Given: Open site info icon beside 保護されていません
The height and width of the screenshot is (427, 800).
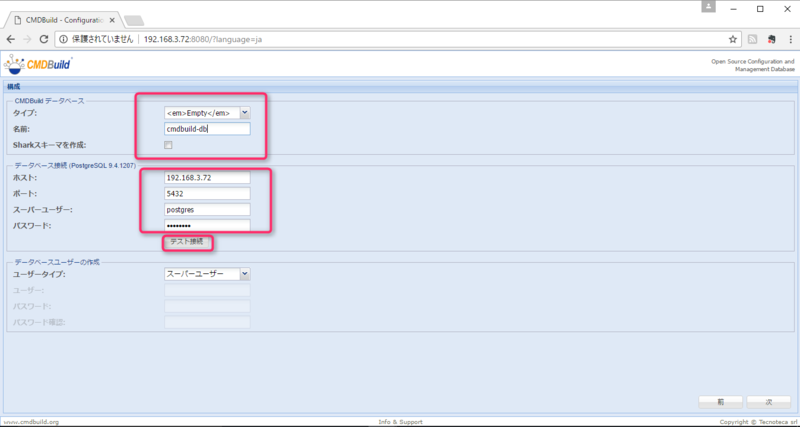Looking at the screenshot, I should tap(64, 39).
